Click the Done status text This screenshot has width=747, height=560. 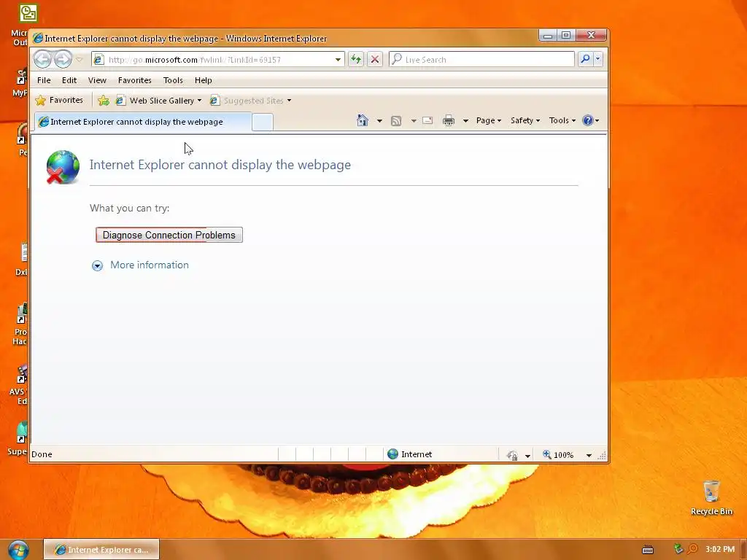[x=42, y=454]
